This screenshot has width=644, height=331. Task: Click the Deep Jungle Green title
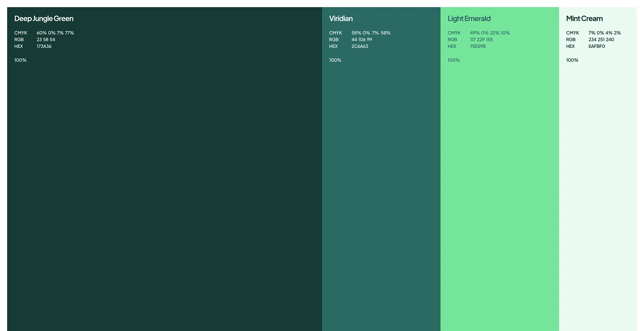pyautogui.click(x=44, y=19)
